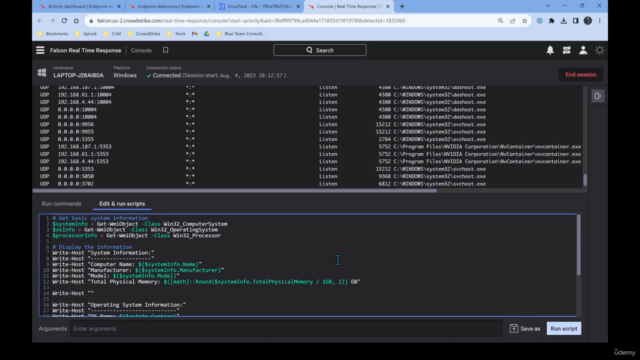The height and width of the screenshot is (360, 640).
Task: Click the Connected status text
Action: [x=167, y=75]
